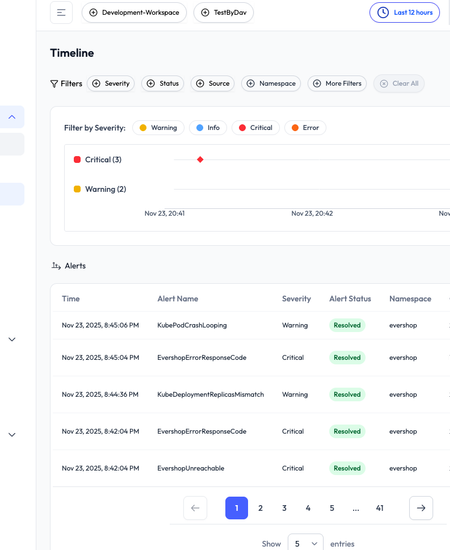Viewport: 450px width, 550px height.
Task: Sort by the Time column header
Action: point(71,299)
